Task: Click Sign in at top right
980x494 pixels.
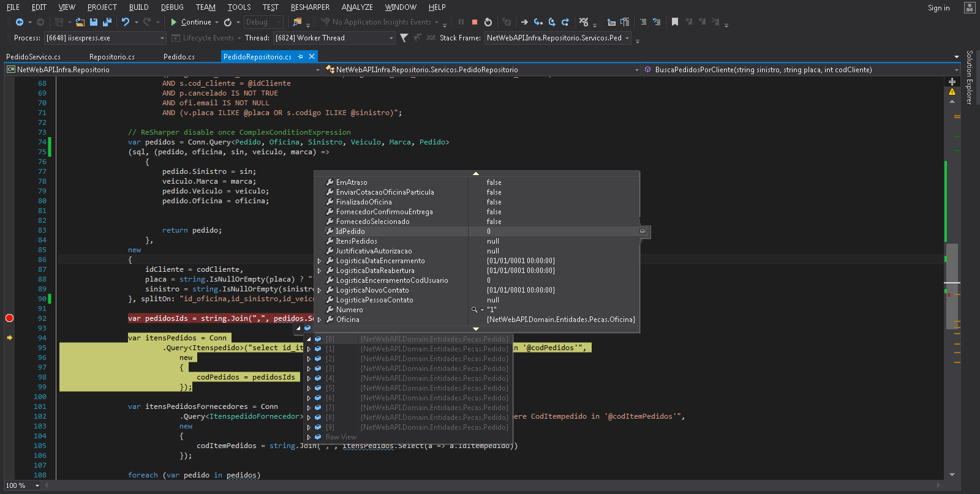Action: click(938, 8)
